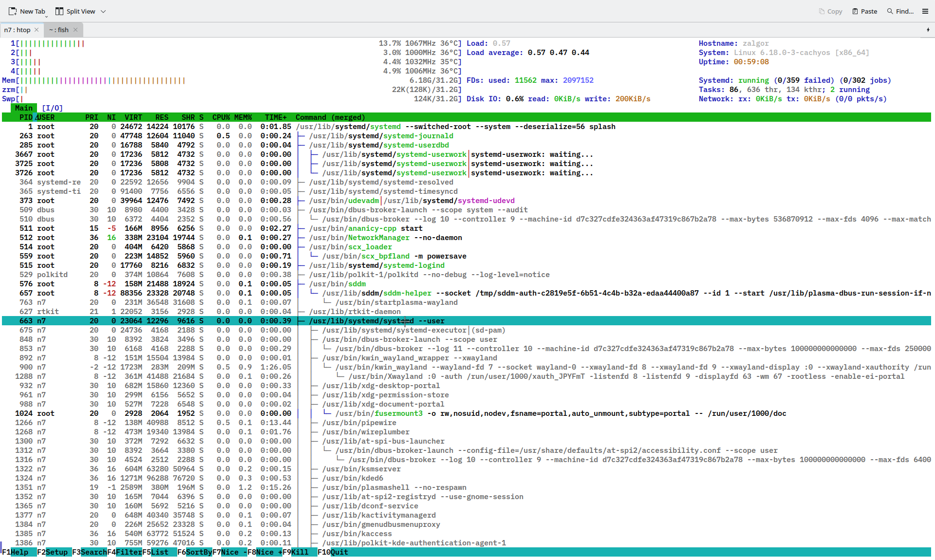Sort by the MEM% column header
The height and width of the screenshot is (560, 935).
coord(243,117)
